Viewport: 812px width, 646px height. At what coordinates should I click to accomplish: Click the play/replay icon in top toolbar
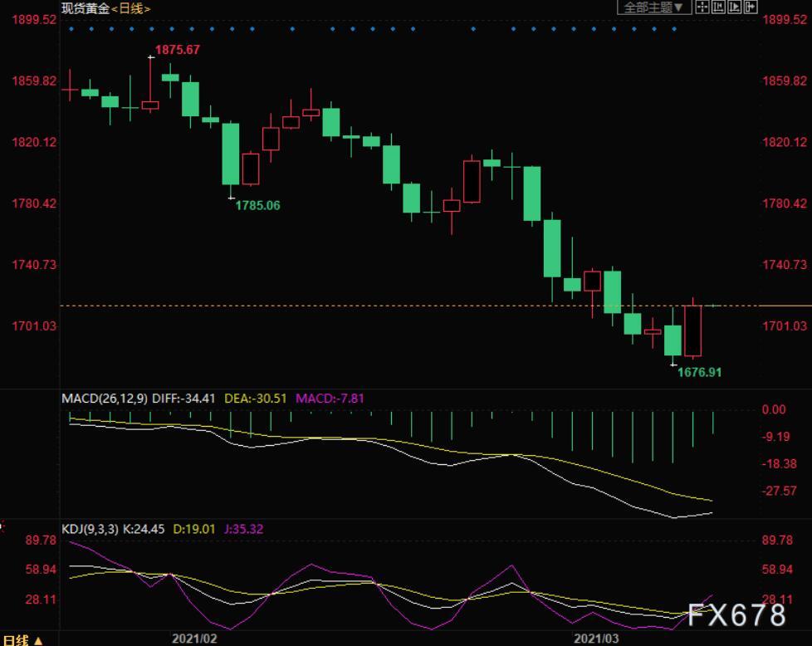pyautogui.click(x=734, y=7)
